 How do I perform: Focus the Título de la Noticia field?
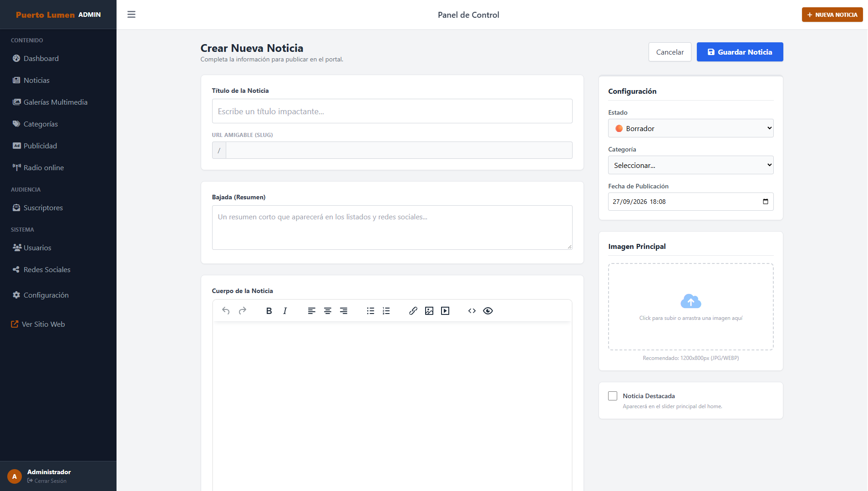[392, 111]
